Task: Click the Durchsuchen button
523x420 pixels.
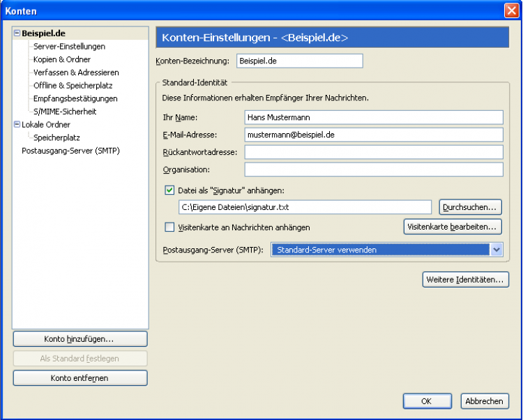Action: point(470,207)
